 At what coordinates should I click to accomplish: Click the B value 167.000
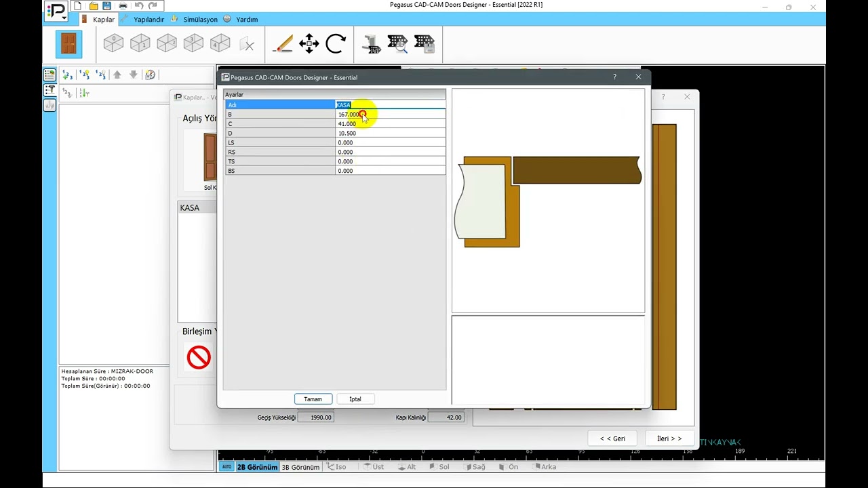(391, 115)
